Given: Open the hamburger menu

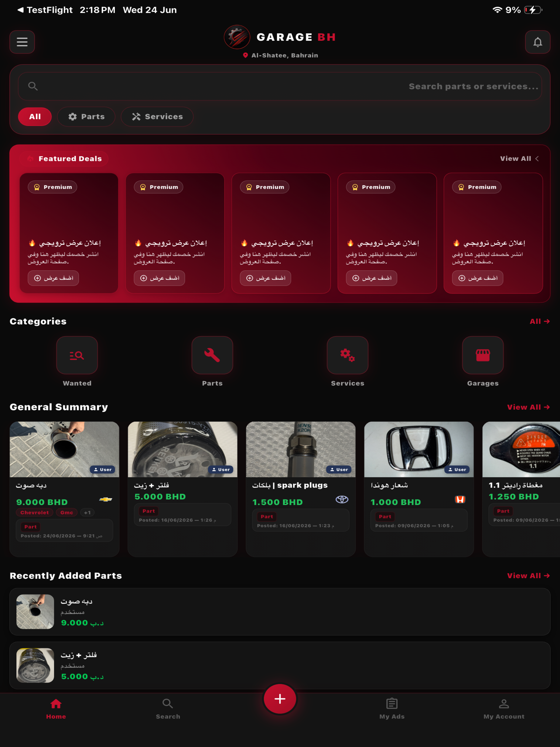Looking at the screenshot, I should (22, 42).
